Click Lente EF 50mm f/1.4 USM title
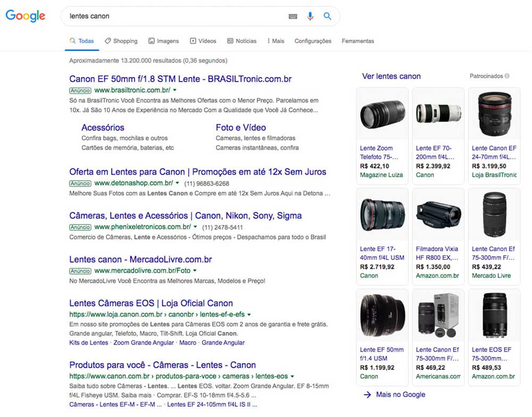Image resolution: width=532 pixels, height=417 pixels. click(x=381, y=354)
